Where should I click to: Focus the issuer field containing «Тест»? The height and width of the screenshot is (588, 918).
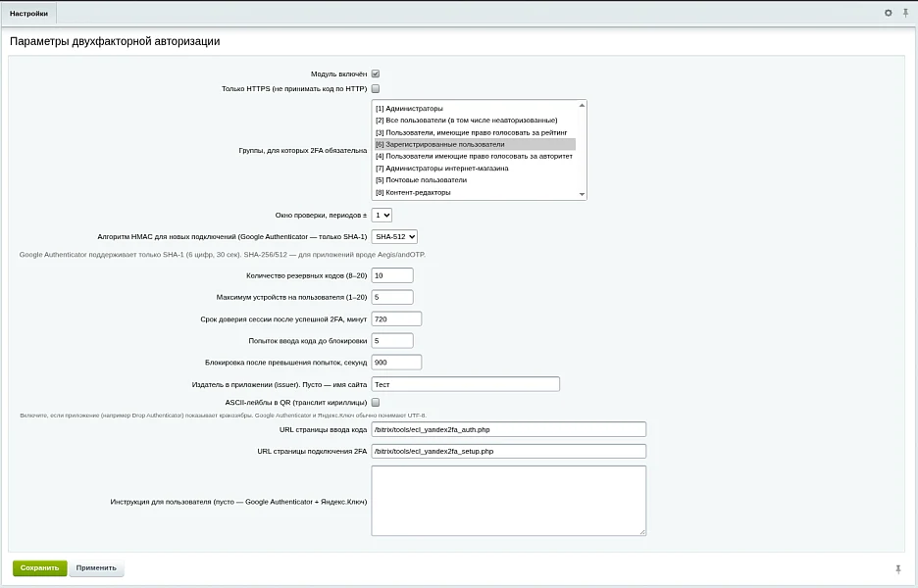pos(466,384)
